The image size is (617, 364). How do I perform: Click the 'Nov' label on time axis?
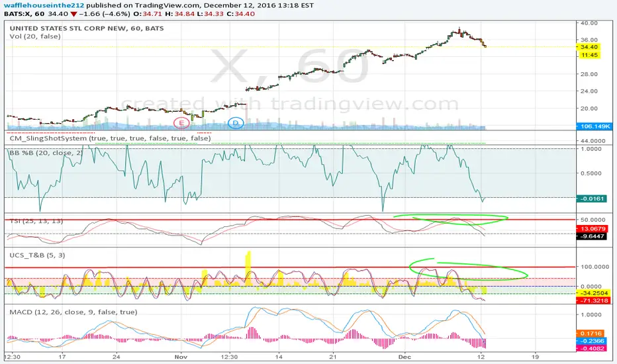tap(181, 357)
